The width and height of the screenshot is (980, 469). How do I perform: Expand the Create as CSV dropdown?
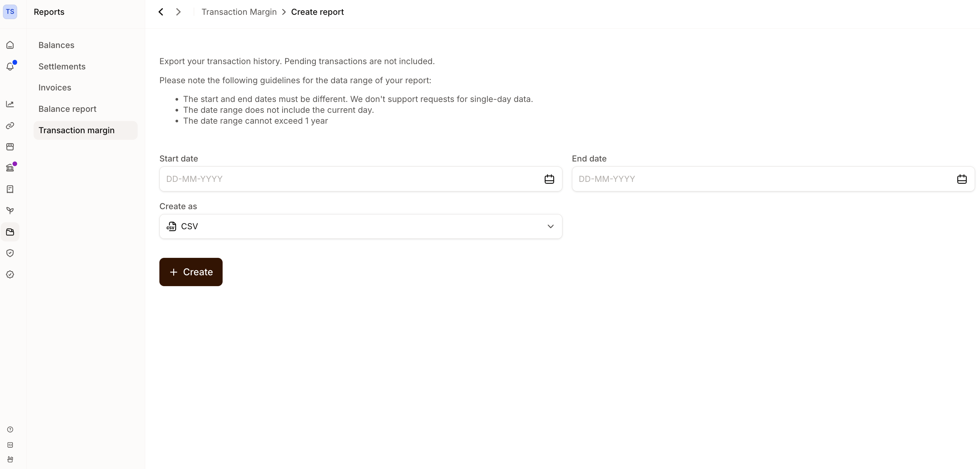(x=360, y=227)
